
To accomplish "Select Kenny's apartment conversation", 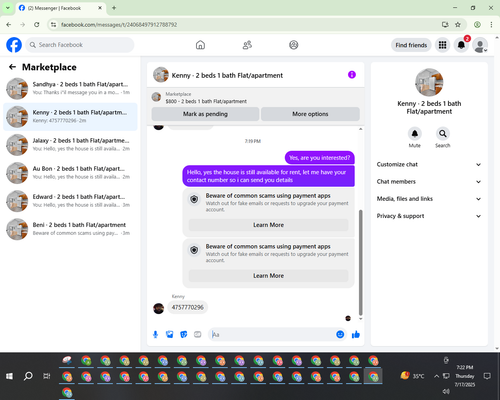I will (70, 116).
